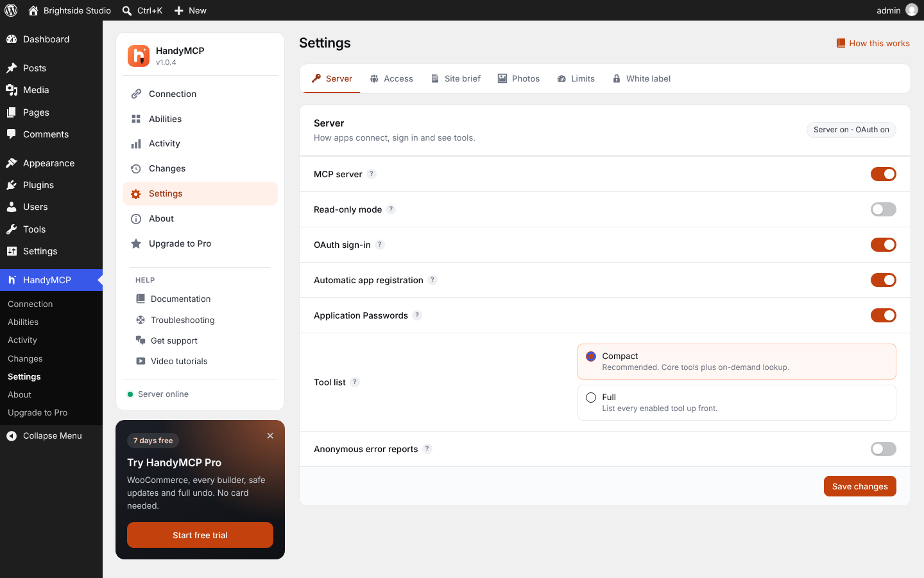Click the Tool list help question mark
924x578 pixels.
[x=355, y=382]
